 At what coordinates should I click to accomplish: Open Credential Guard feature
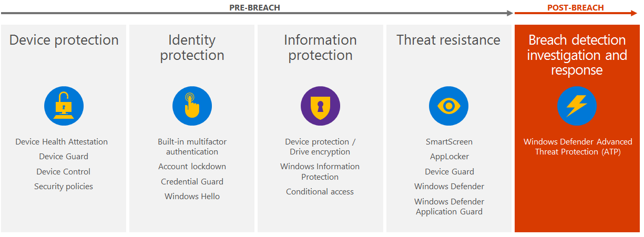(x=192, y=182)
